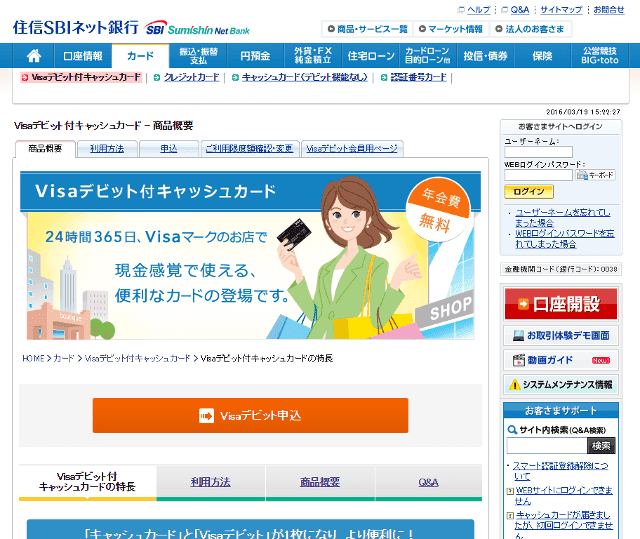Viewport: 640px width, 539px height.
Task: Open Visaデビット会員用ページ tab
Action: [352, 149]
